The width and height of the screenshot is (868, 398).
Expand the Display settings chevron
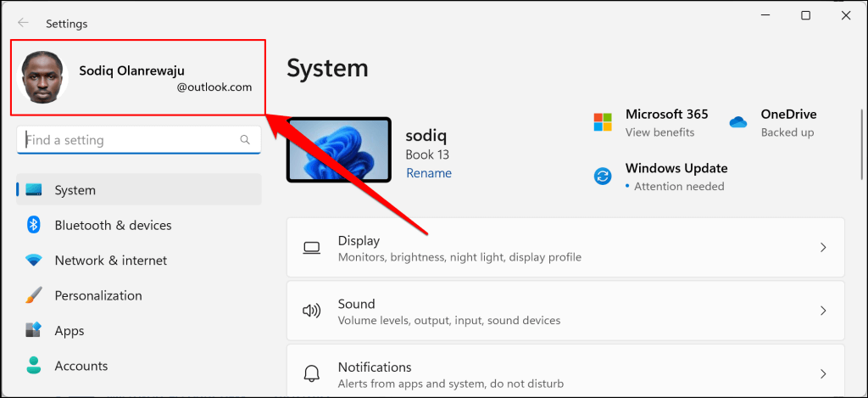[823, 247]
